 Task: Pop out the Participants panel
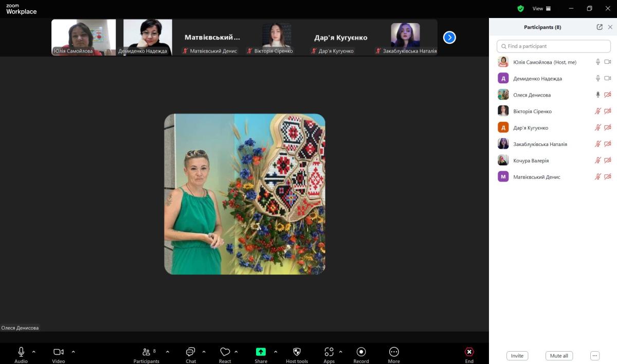(600, 27)
